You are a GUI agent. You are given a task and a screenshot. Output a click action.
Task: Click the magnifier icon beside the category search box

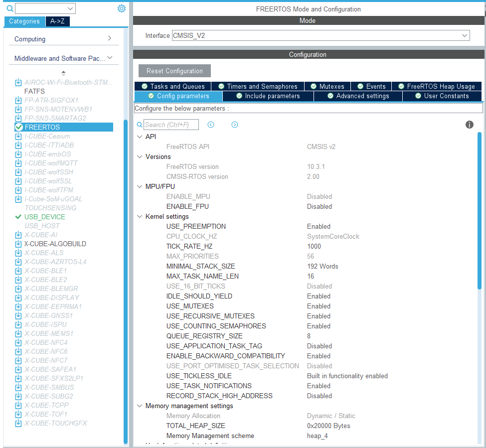pyautogui.click(x=10, y=8)
